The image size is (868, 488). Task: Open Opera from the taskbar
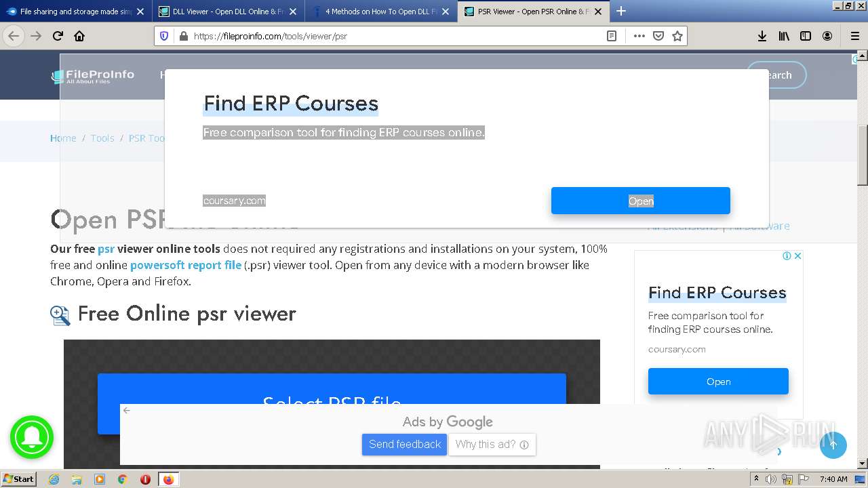coord(145,479)
